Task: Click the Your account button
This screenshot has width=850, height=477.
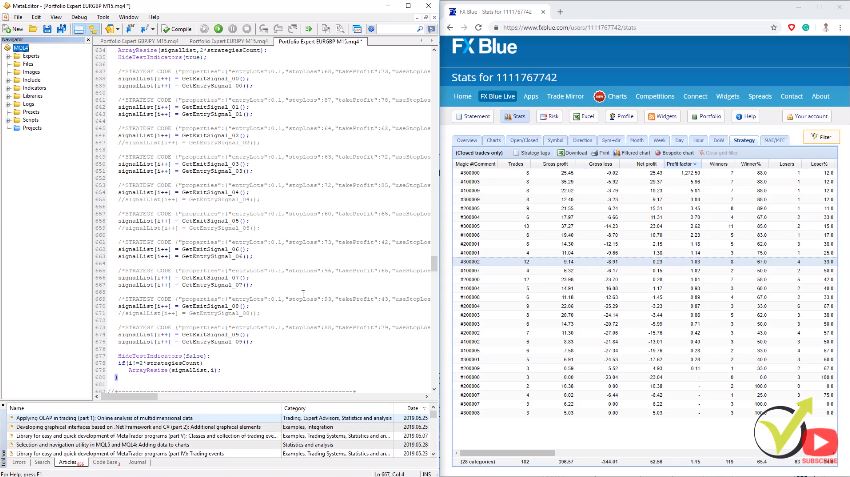Action: (x=807, y=116)
